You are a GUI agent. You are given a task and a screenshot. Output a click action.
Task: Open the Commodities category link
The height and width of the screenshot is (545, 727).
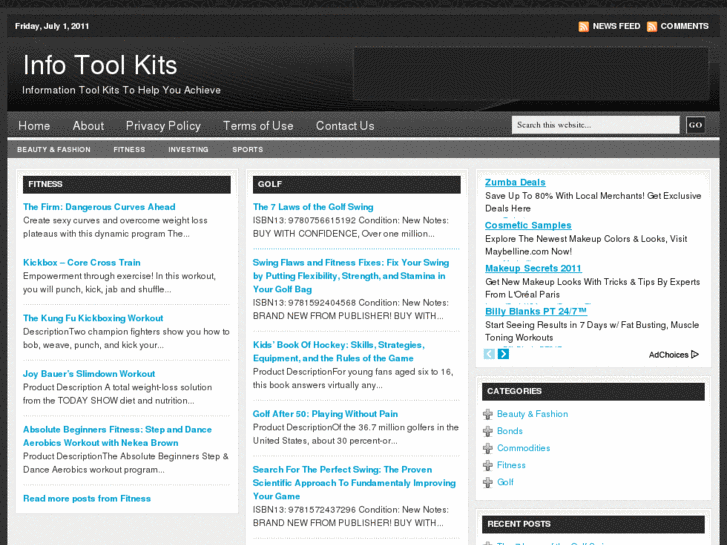coord(523,448)
